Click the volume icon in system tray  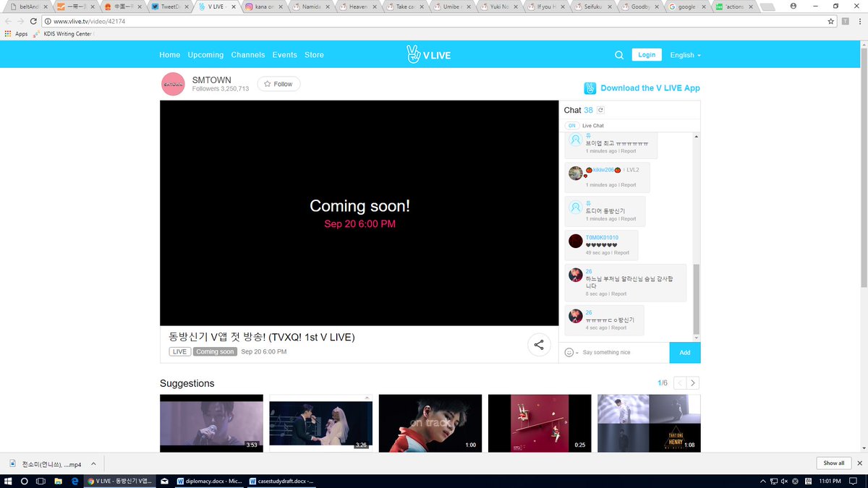tap(785, 481)
